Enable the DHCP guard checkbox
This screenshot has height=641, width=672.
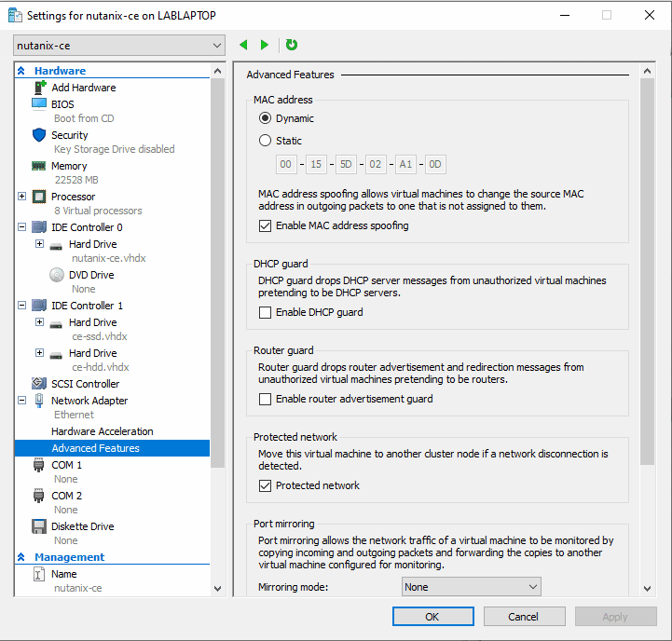pos(266,312)
